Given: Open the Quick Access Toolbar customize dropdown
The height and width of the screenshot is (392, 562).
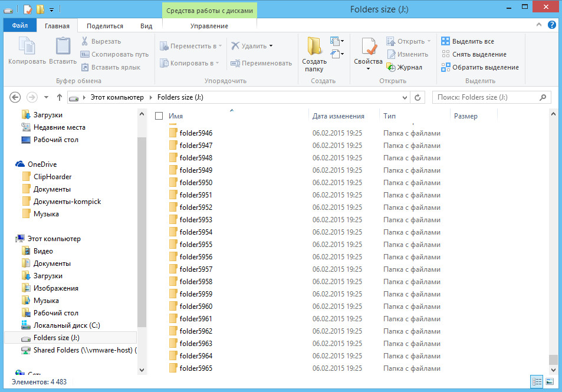Looking at the screenshot, I should [x=52, y=9].
